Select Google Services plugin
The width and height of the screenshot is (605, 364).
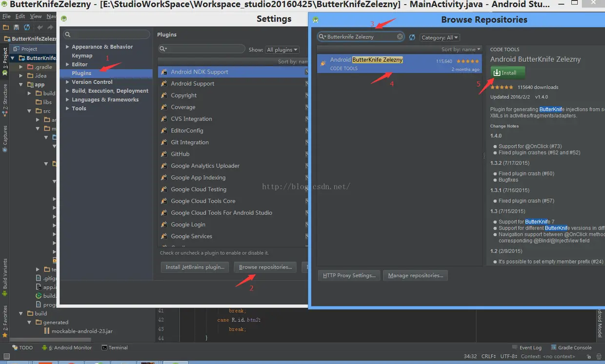233,236
